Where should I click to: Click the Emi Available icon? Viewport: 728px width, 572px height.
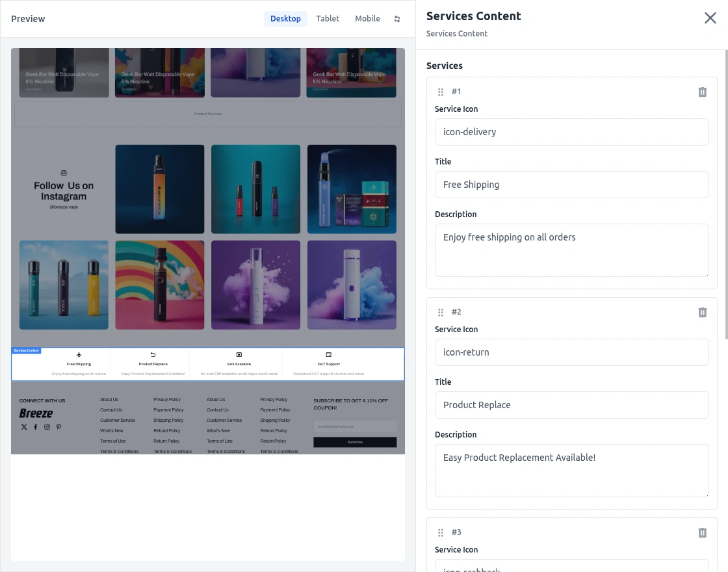tap(239, 355)
